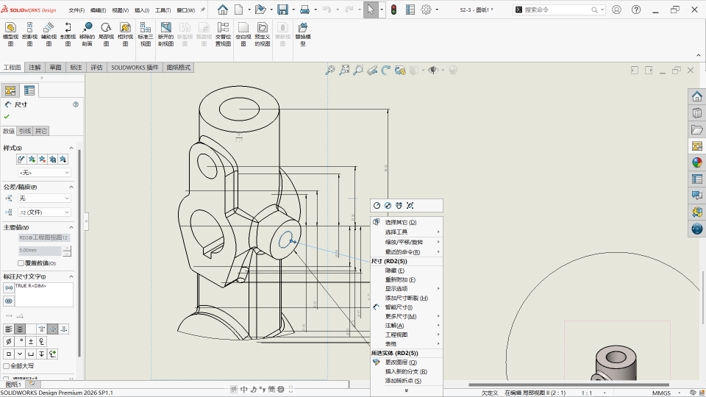Select the 剖面视图 (Section View) tool
The height and width of the screenshot is (397, 706).
[x=68, y=34]
